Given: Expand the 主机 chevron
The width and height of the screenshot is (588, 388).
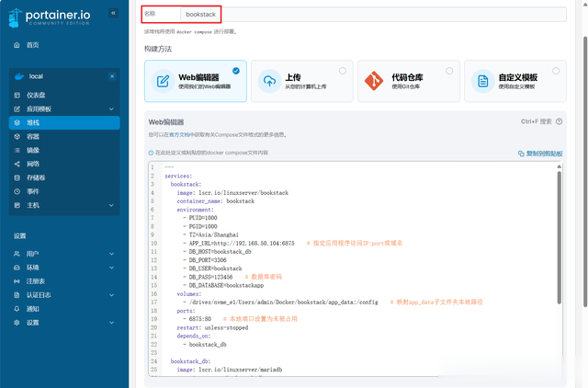Looking at the screenshot, I should (x=111, y=205).
